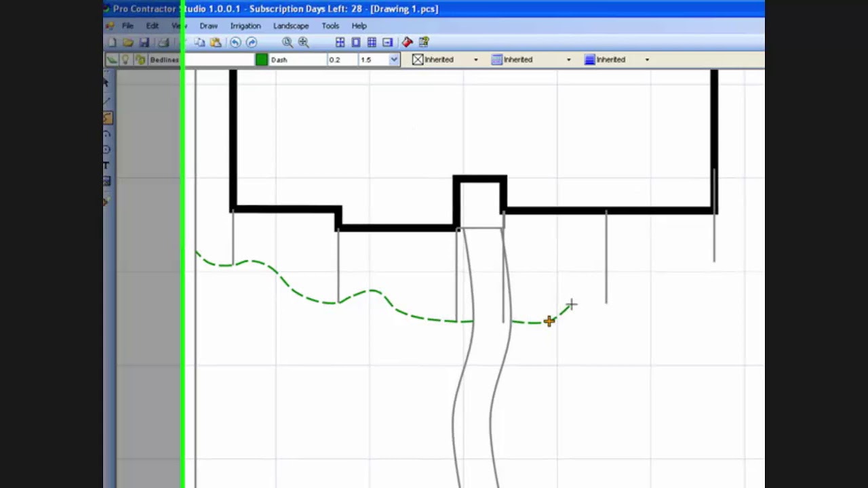Open the Irrigation menu
This screenshot has width=868, height=488.
pos(245,26)
